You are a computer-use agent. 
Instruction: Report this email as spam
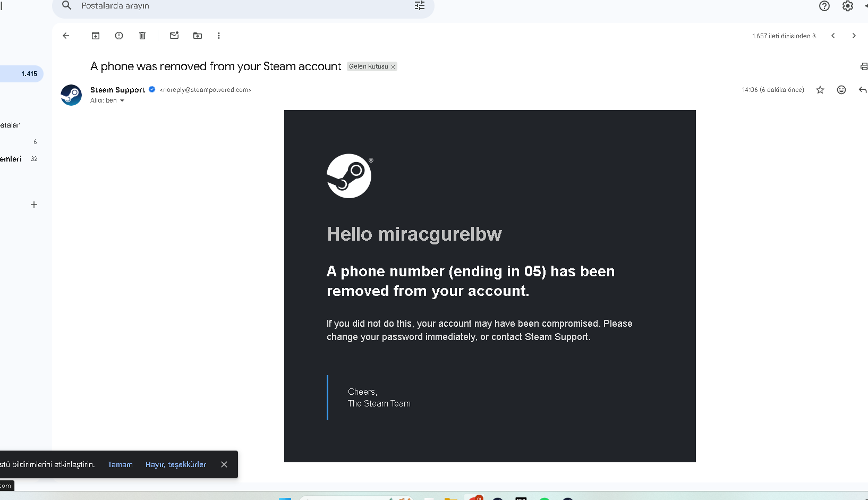[x=119, y=36]
